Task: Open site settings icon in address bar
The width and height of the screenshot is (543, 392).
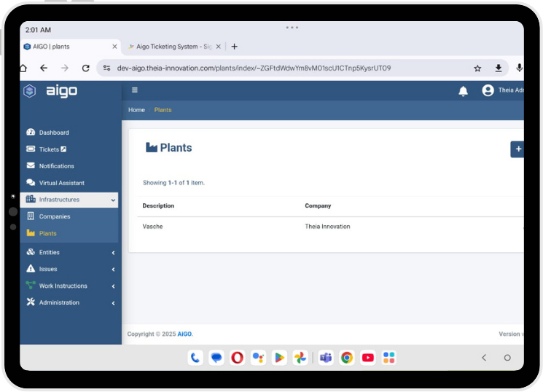Action: [x=106, y=68]
